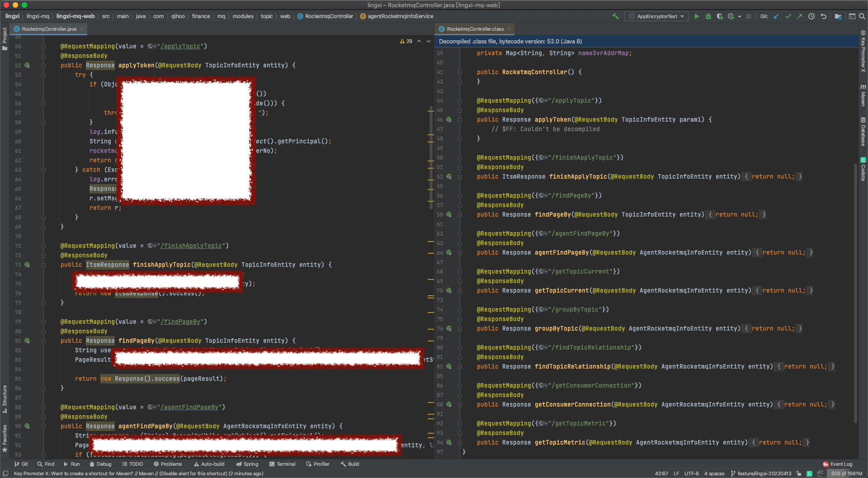
Task: Go to next highlighted error down arrow
Action: (429, 41)
